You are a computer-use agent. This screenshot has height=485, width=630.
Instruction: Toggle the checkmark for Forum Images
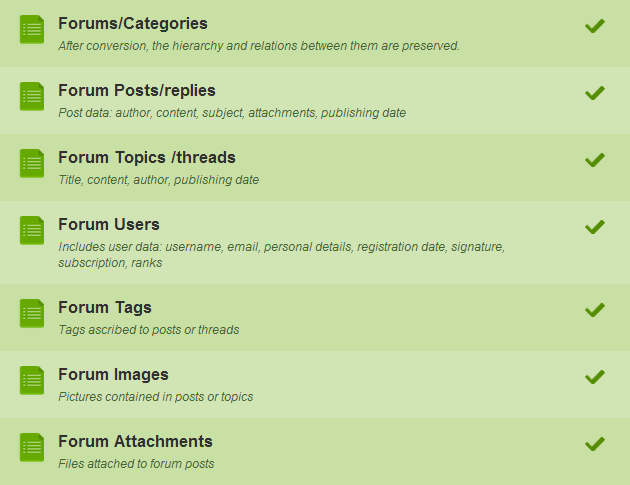pyautogui.click(x=595, y=377)
